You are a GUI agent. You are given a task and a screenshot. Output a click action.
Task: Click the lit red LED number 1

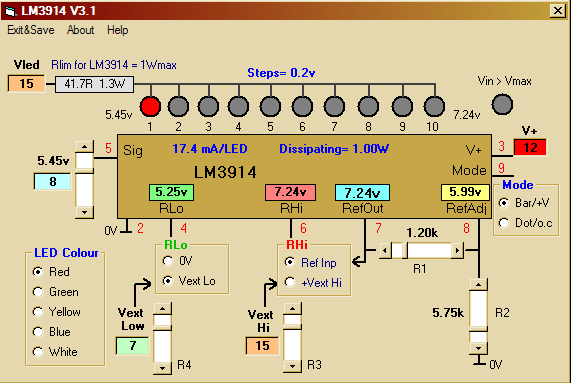point(150,106)
